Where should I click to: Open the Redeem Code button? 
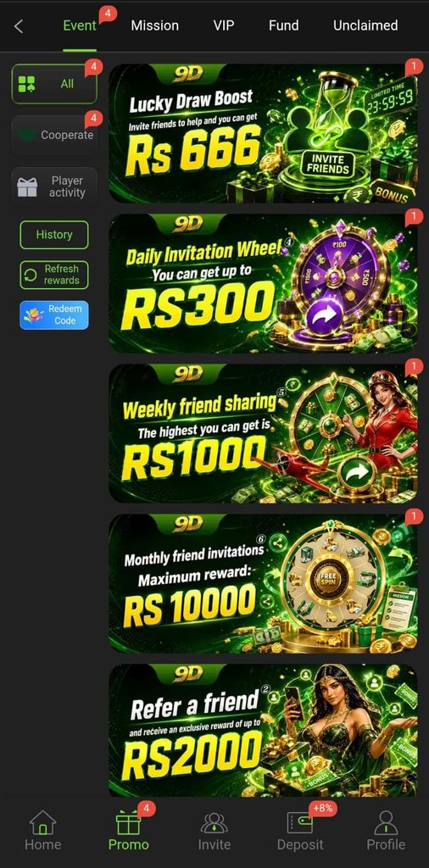54,315
